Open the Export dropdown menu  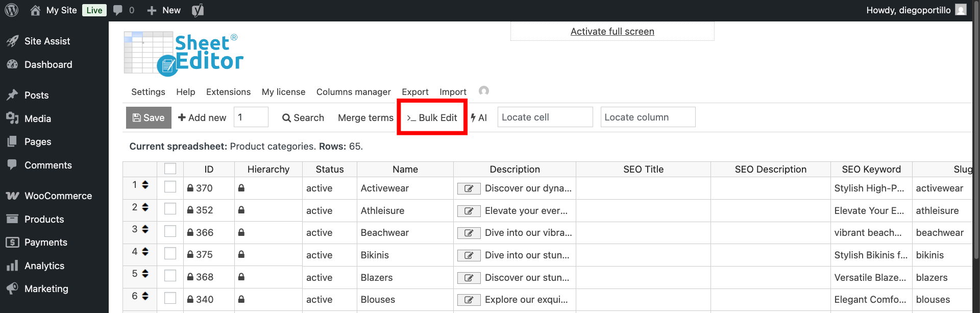414,92
